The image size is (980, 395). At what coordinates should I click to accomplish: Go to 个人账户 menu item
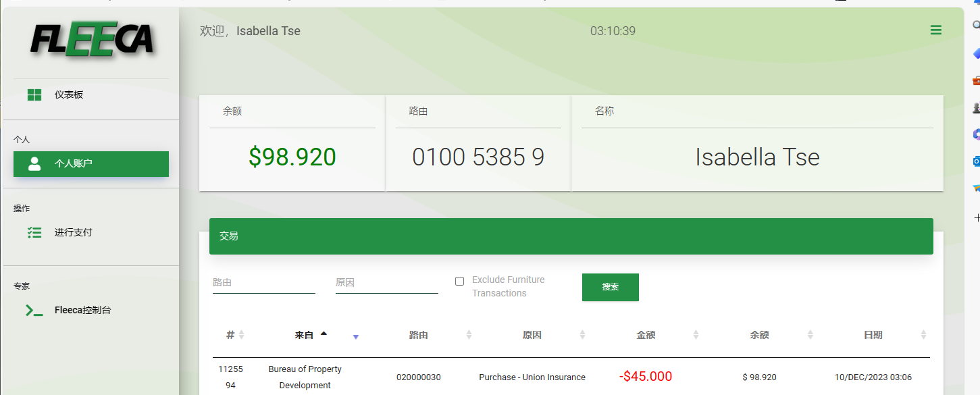pyautogui.click(x=91, y=164)
